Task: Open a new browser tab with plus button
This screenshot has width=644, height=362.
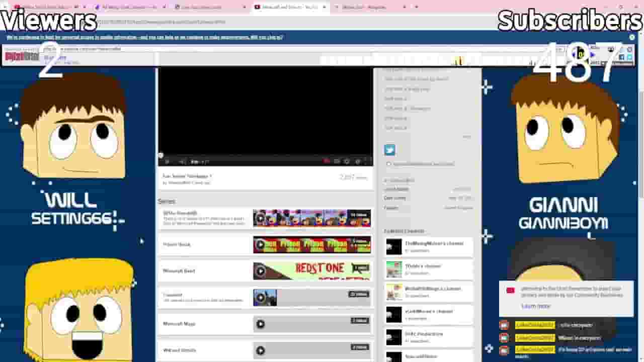Action: point(416,7)
